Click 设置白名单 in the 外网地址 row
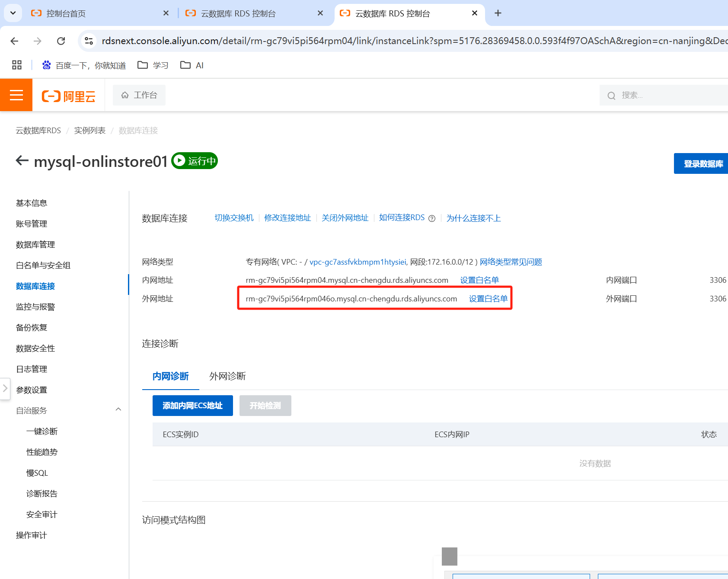The height and width of the screenshot is (579, 728). pyautogui.click(x=489, y=299)
